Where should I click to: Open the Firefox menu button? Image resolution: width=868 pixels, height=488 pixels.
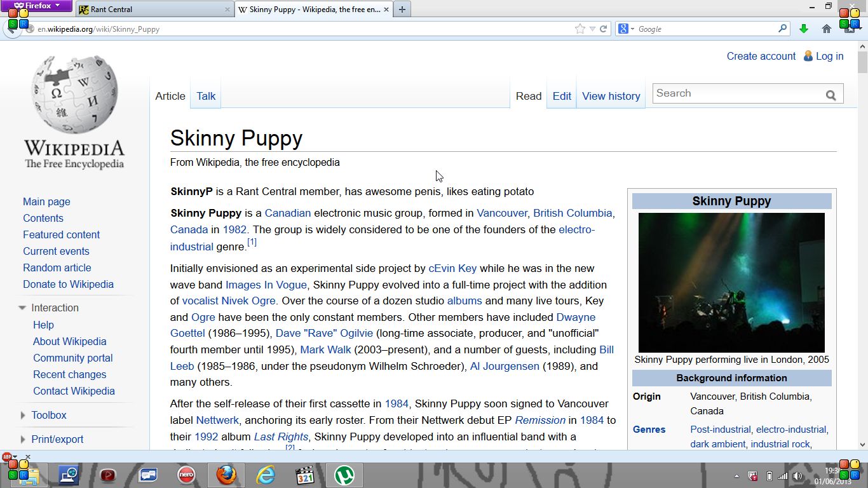36,6
